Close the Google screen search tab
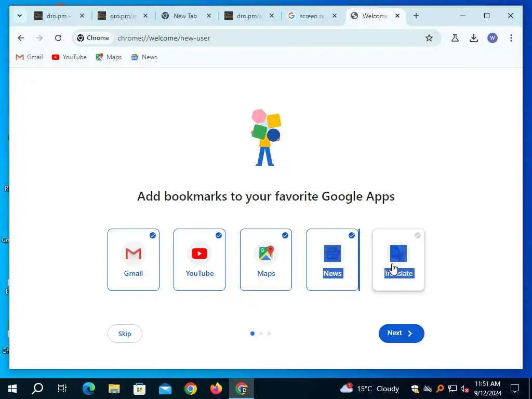The height and width of the screenshot is (399, 532). [335, 16]
